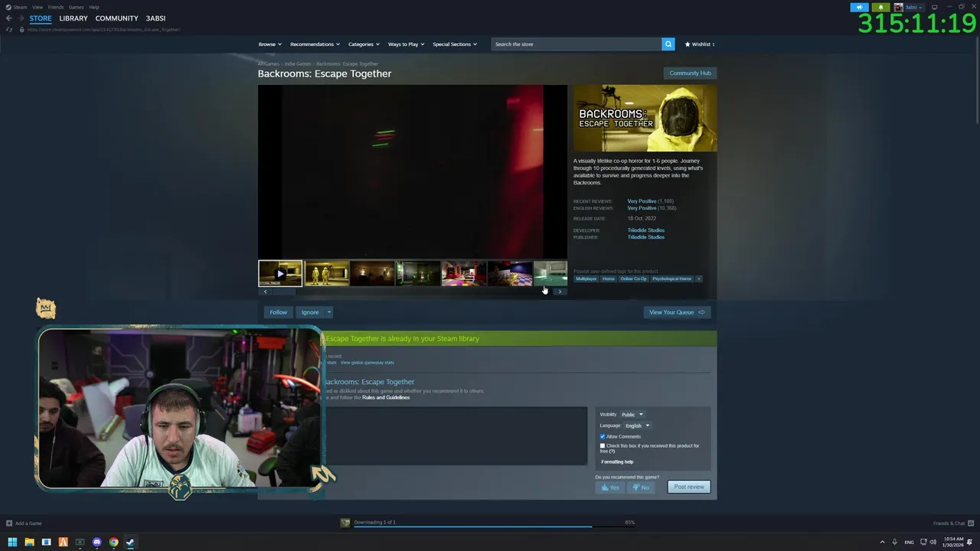This screenshot has width=980, height=551.
Task: Expand the Categories dropdown
Action: point(364,44)
